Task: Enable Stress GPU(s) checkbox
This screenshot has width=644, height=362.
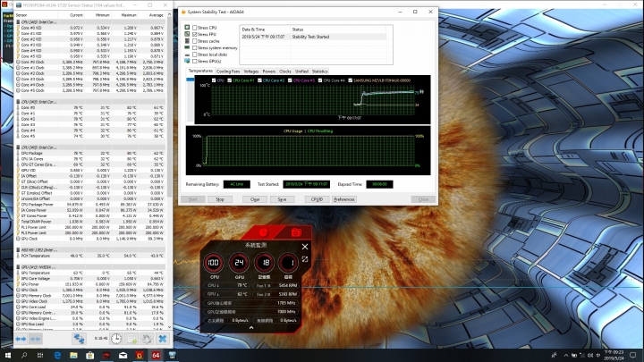Action: point(195,61)
